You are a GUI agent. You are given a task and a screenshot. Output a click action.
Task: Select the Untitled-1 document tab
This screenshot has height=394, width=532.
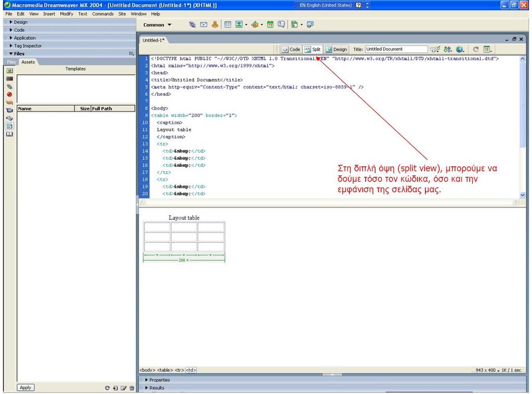point(153,40)
